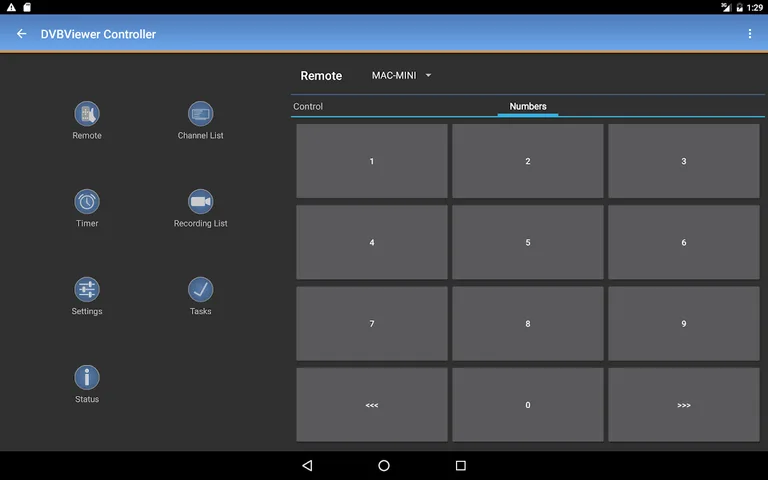Image resolution: width=768 pixels, height=480 pixels.
Task: Tap number button 9
Action: pyautogui.click(x=684, y=324)
